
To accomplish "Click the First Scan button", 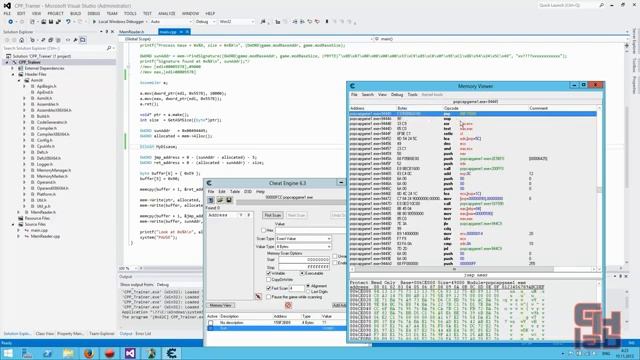I will point(273,215).
